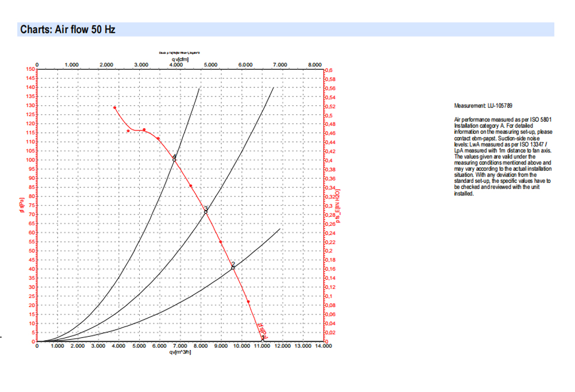Viewport: 575px width, 392px height.
Task: Click the '75' label on the Pa axis
Action: pos(32,205)
